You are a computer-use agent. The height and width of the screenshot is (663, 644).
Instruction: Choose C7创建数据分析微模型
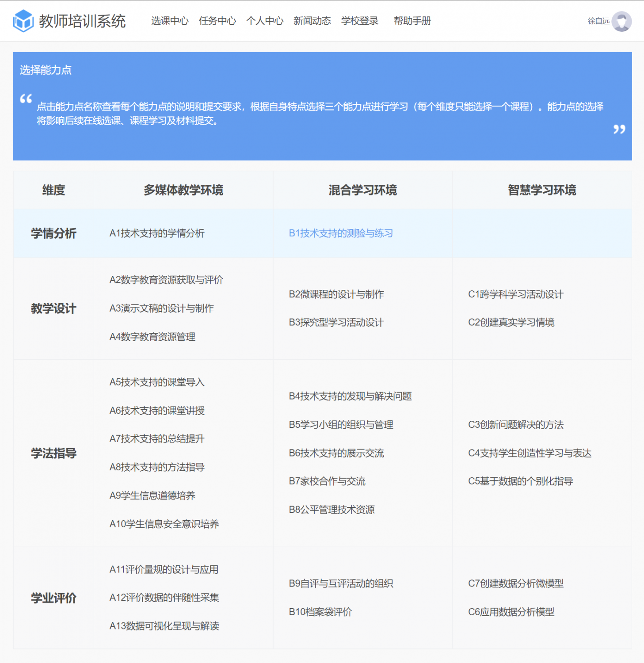point(516,583)
